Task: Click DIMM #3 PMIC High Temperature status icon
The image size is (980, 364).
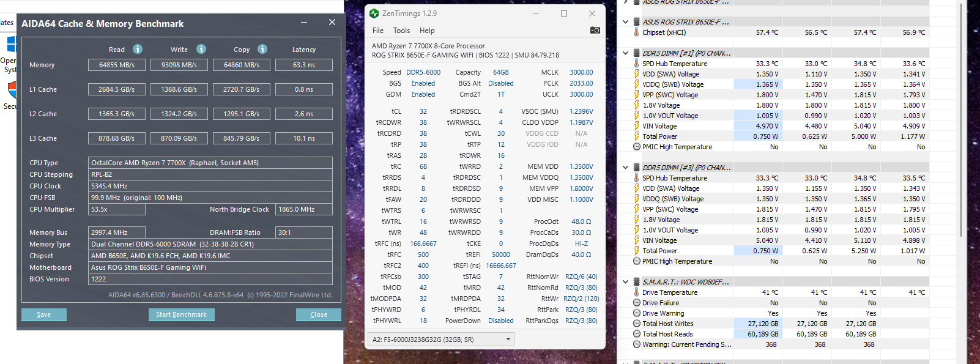Action: coord(636,261)
